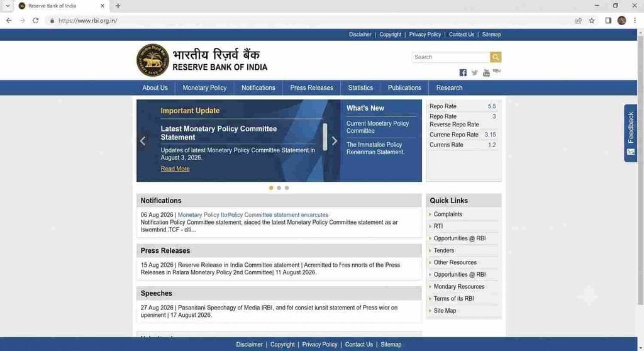Click the browser address bar URL
Image resolution: width=644 pixels, height=351 pixels.
88,21
